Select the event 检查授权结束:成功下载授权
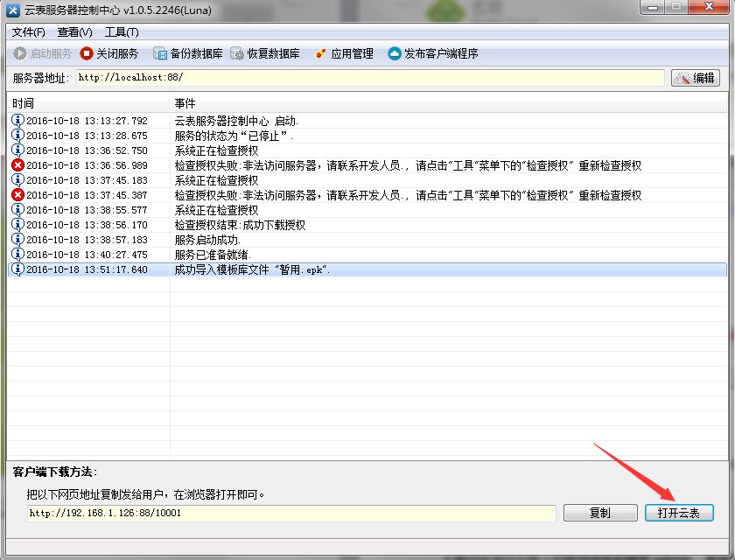The width and height of the screenshot is (735, 560). tap(240, 226)
